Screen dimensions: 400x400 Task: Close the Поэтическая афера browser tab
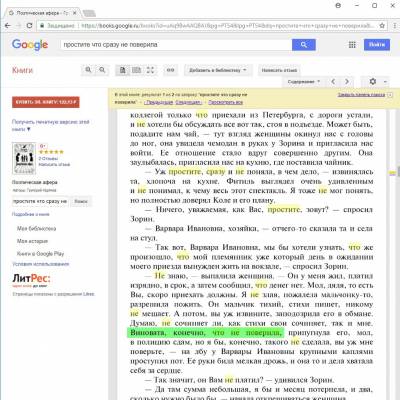(75, 13)
